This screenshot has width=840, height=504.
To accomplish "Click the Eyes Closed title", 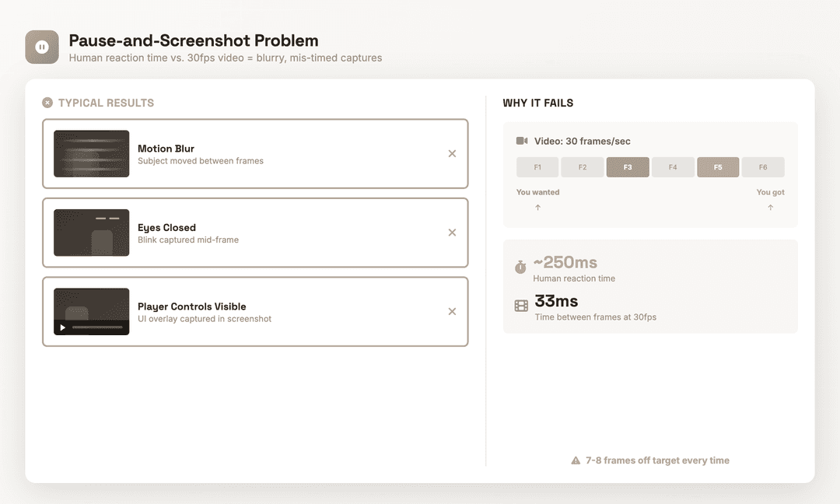I will [x=166, y=228].
